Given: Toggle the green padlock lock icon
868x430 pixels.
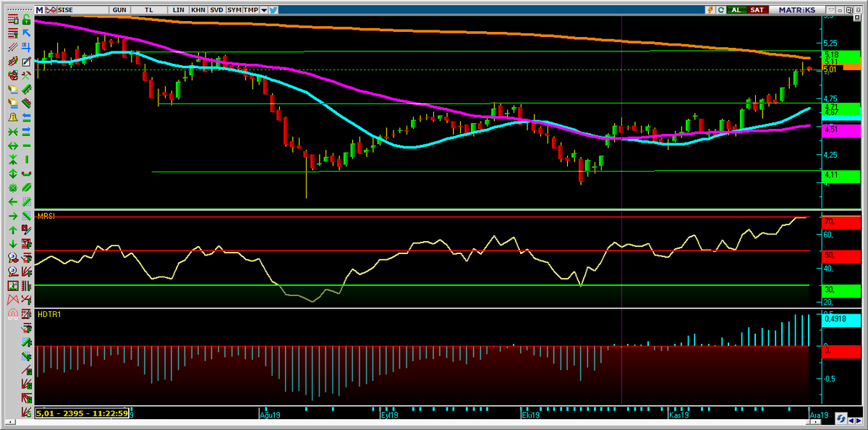Looking at the screenshot, I should click(x=26, y=19).
